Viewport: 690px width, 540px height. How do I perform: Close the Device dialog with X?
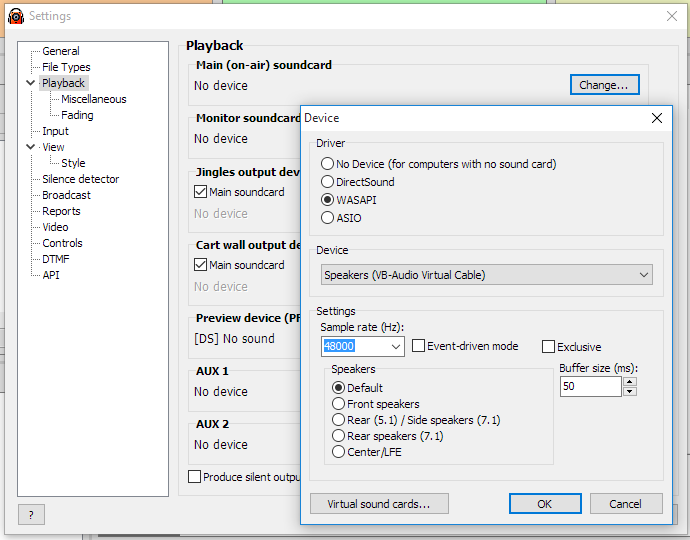click(x=657, y=118)
